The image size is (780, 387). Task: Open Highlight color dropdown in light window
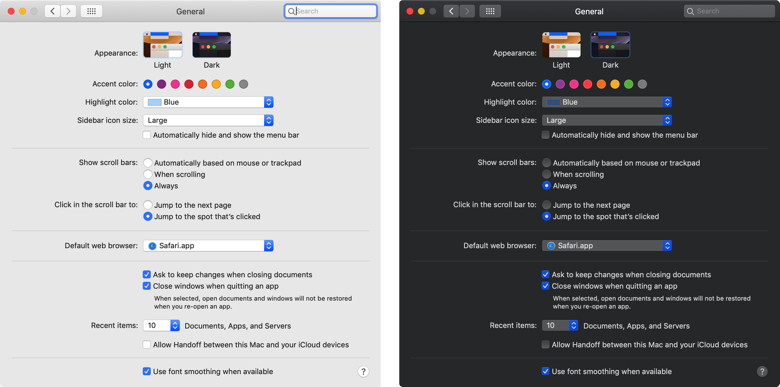[x=208, y=102]
